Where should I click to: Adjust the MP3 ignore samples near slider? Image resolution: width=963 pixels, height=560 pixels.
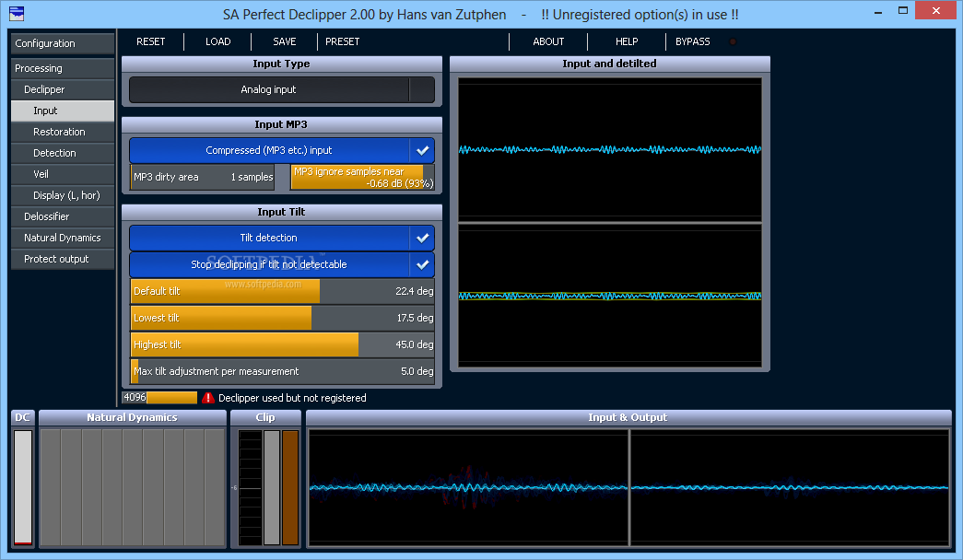(362, 178)
